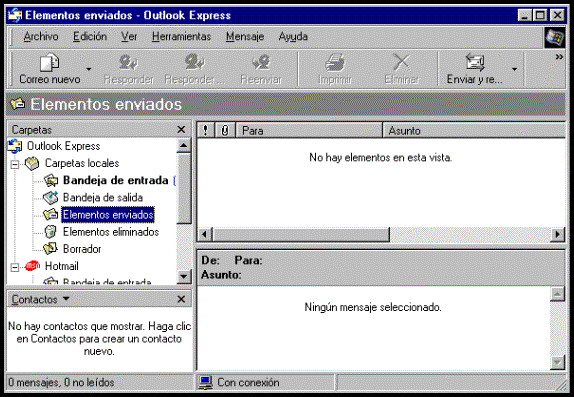Sort messages by Asunto column
The width and height of the screenshot is (574, 397).
[x=474, y=130]
